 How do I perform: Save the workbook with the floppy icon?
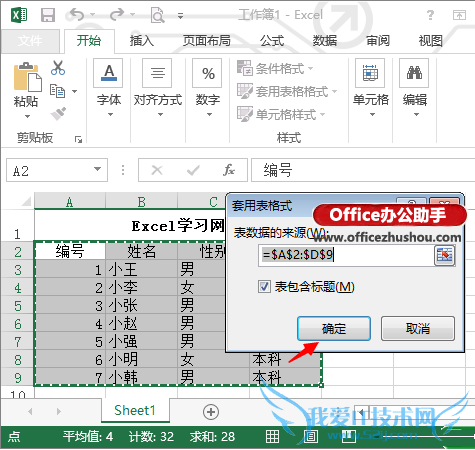tap(48, 15)
